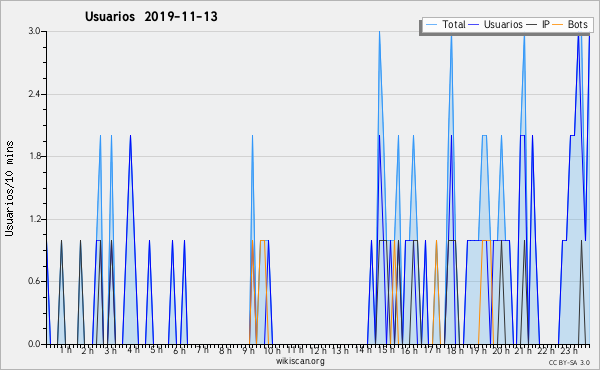The width and height of the screenshot is (600, 370).
Task: Click the x-axis label '6 h'
Action: pos(179,350)
